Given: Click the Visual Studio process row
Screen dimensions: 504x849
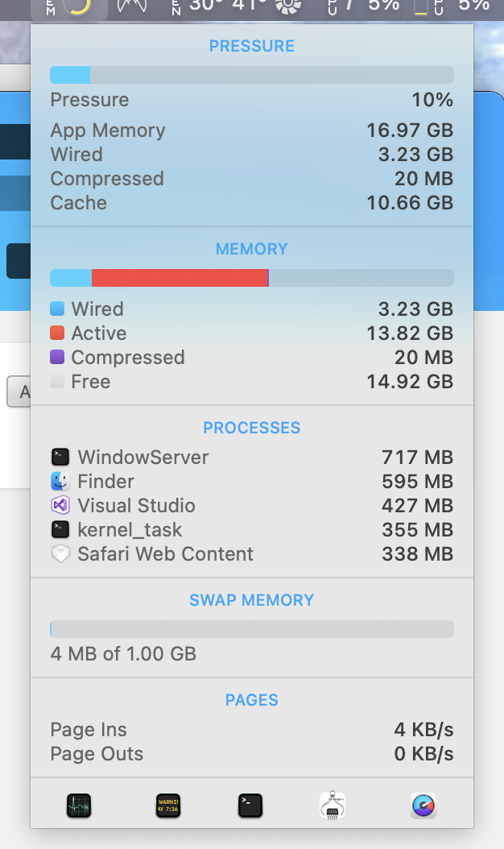Looking at the screenshot, I should click(x=251, y=506).
